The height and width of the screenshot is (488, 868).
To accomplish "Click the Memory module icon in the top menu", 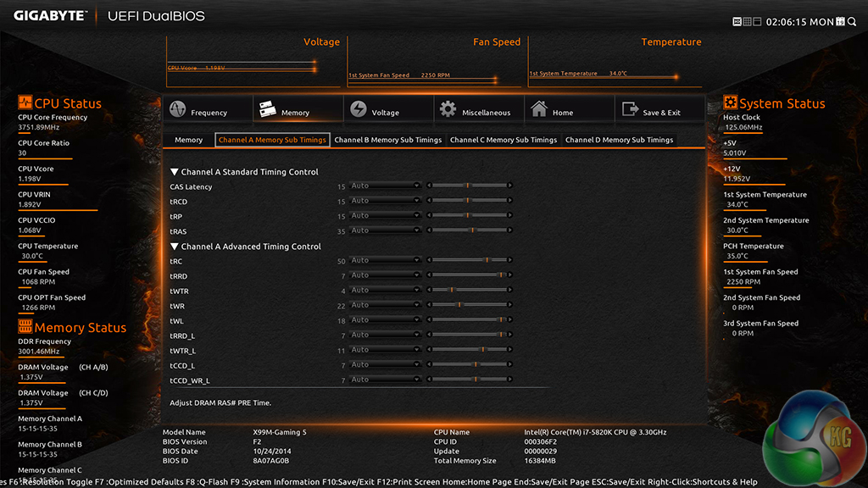I will click(x=268, y=108).
